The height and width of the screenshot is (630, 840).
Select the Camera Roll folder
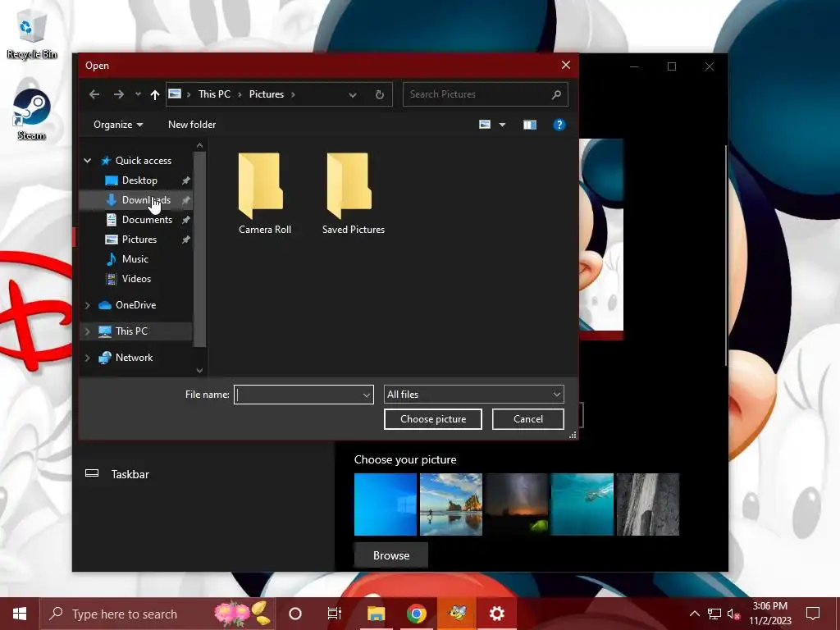pyautogui.click(x=265, y=194)
